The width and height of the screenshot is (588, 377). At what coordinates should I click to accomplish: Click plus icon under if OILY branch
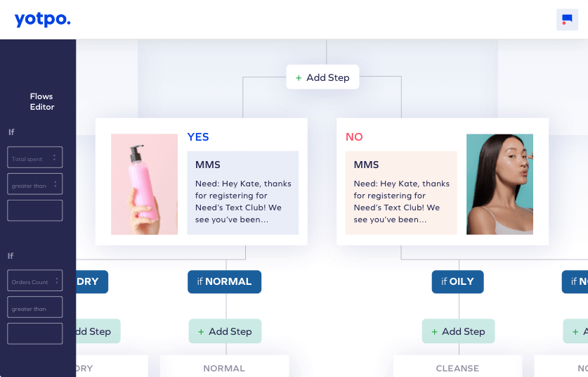pyautogui.click(x=434, y=331)
